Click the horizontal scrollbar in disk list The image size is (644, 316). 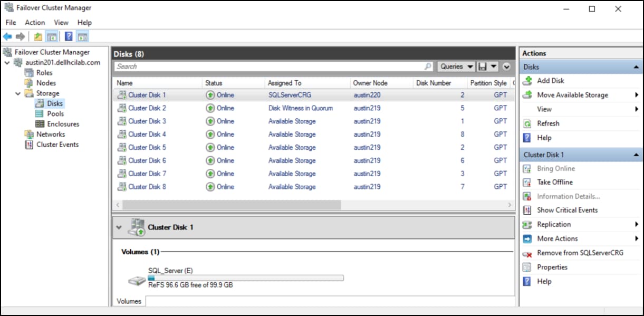pyautogui.click(x=232, y=205)
